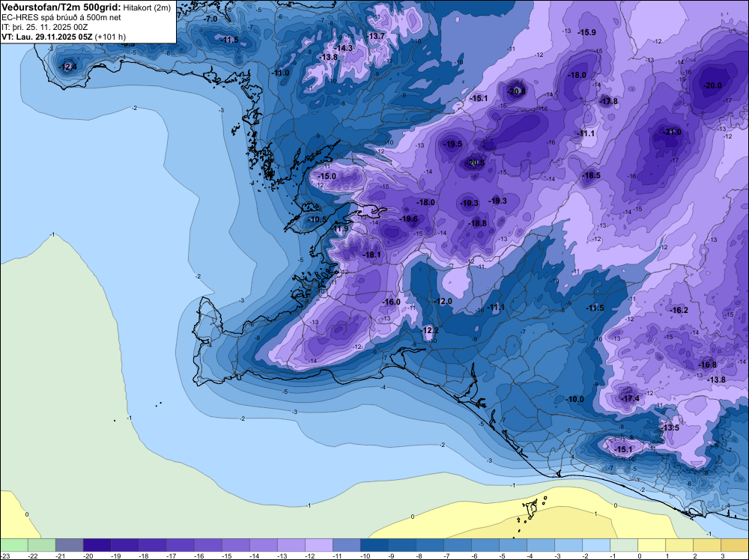Viewport: 749px width, 560px height.
Task: Click the -13.5 temperature value
Action: (670, 427)
